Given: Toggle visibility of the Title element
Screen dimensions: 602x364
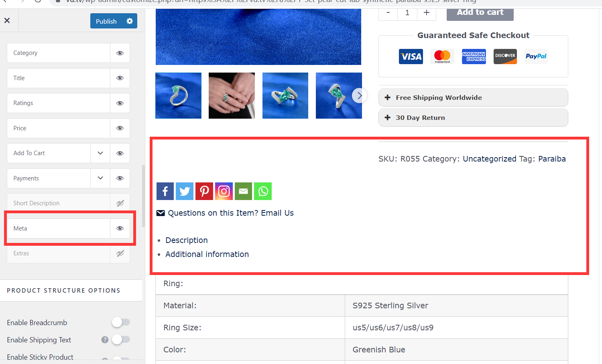Looking at the screenshot, I should 120,78.
